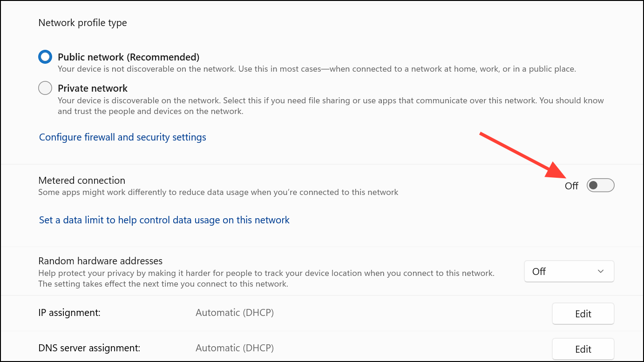Screen dimensions: 644x362
Task: Edit the DNS server assignment
Action: pos(583,349)
